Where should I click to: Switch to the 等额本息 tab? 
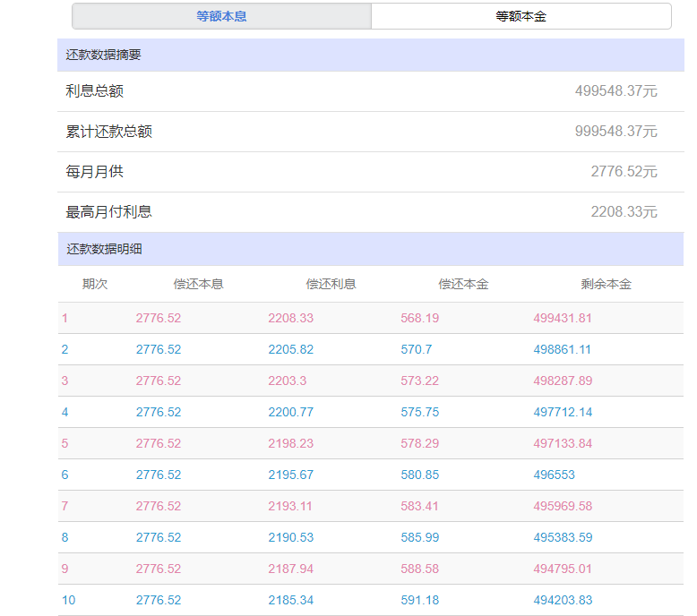pyautogui.click(x=221, y=16)
